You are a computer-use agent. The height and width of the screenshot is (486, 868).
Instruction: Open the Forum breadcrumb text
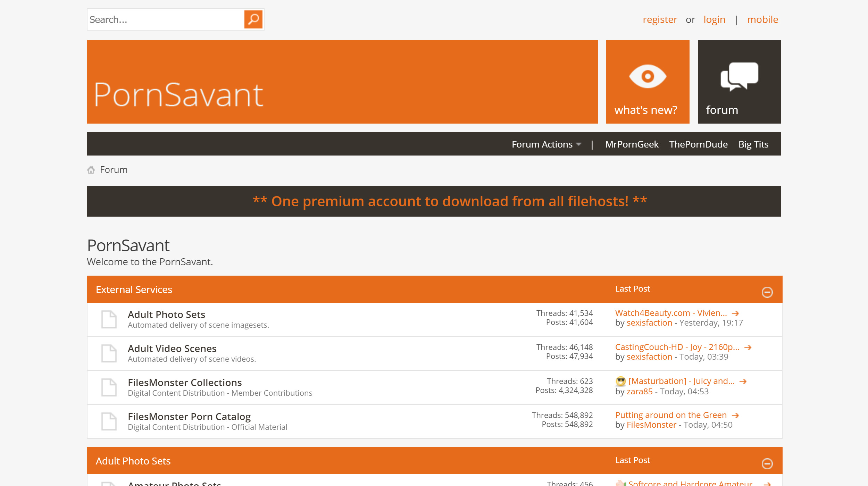point(114,170)
